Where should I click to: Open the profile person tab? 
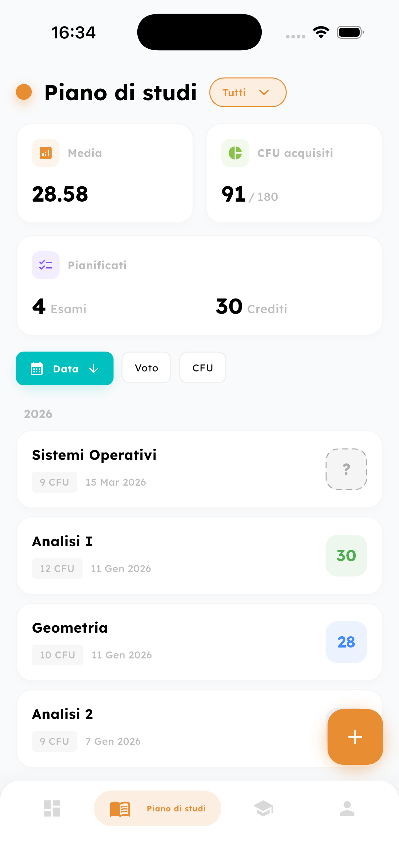click(347, 808)
